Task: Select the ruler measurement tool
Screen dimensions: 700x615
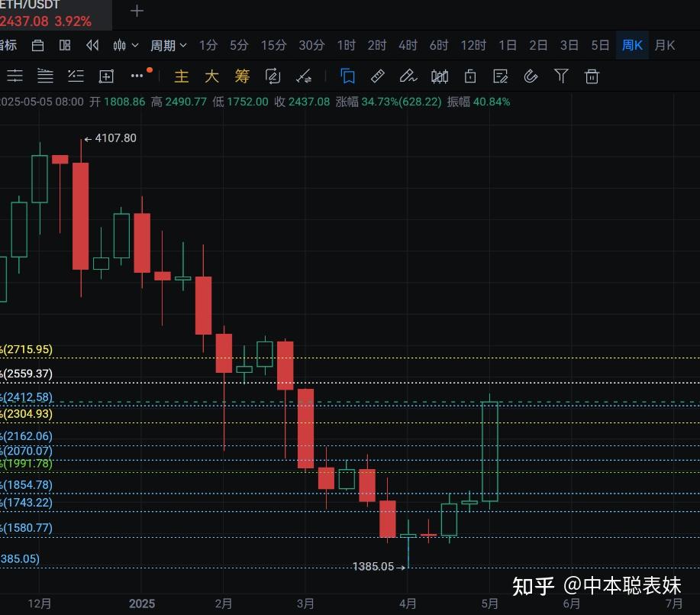Action: click(377, 76)
